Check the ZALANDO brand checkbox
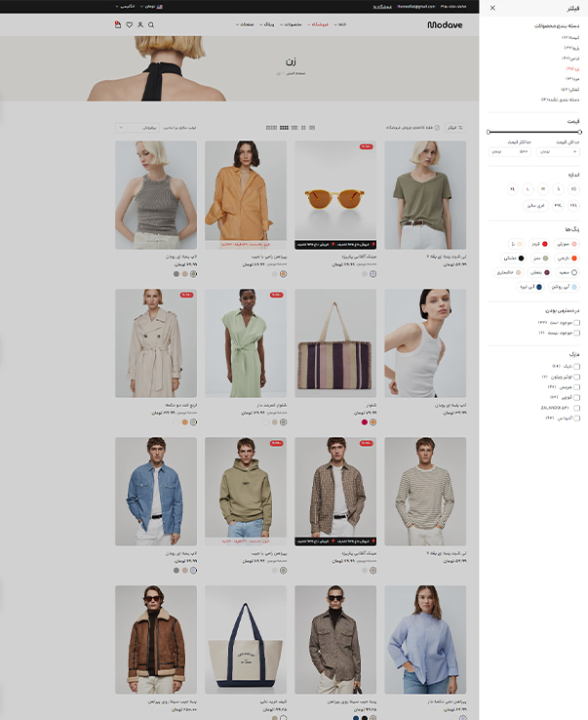Viewport: 588px width, 720px height. point(577,408)
